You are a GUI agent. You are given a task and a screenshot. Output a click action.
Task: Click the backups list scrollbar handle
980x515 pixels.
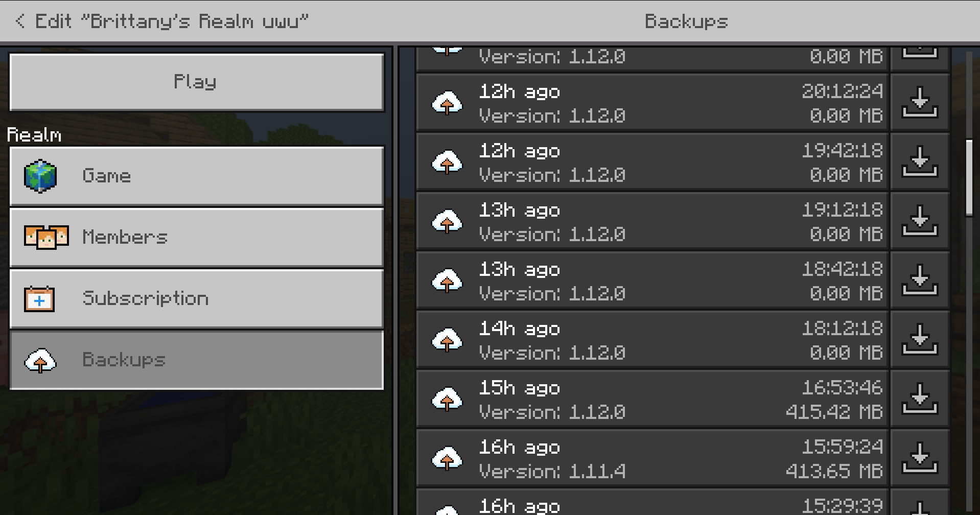pos(969,178)
